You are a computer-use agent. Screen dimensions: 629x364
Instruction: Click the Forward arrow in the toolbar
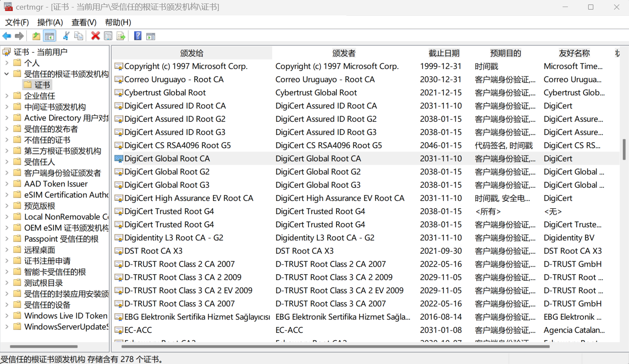coord(19,36)
